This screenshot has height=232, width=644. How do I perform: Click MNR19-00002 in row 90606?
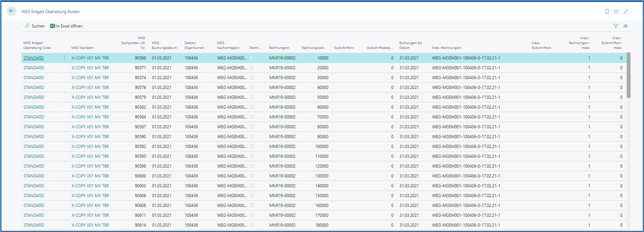[x=282, y=196]
